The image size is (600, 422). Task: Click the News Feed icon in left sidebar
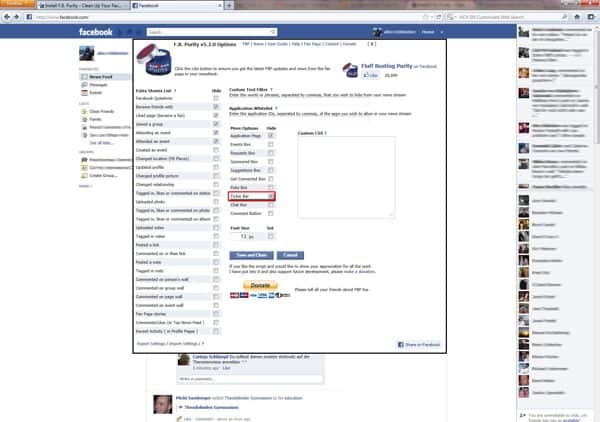(84, 77)
